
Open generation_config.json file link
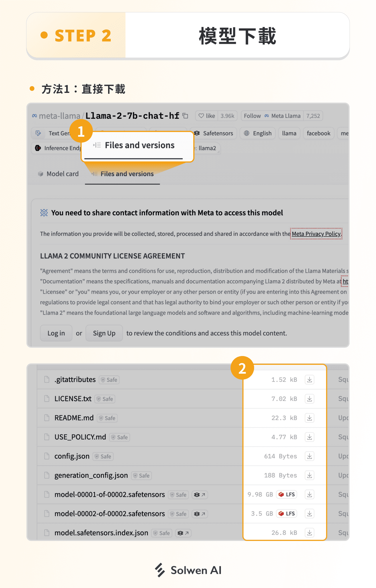[91, 475]
